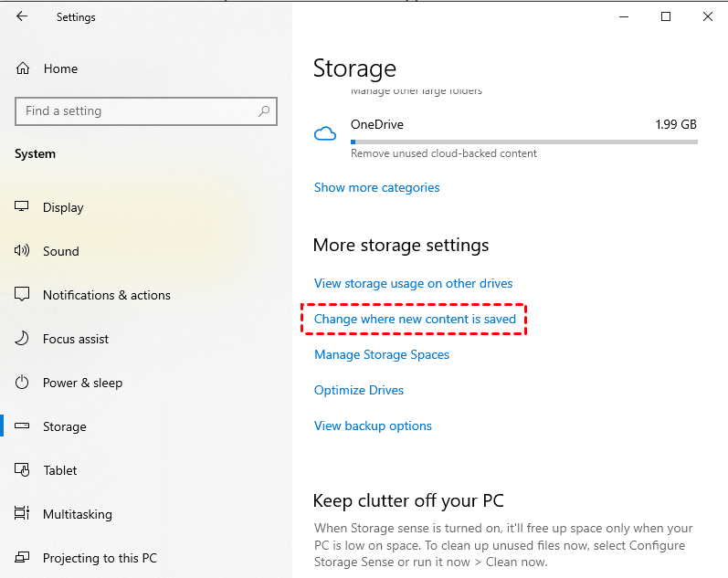Click the Display monitor icon
The width and height of the screenshot is (728, 578).
pos(23,207)
